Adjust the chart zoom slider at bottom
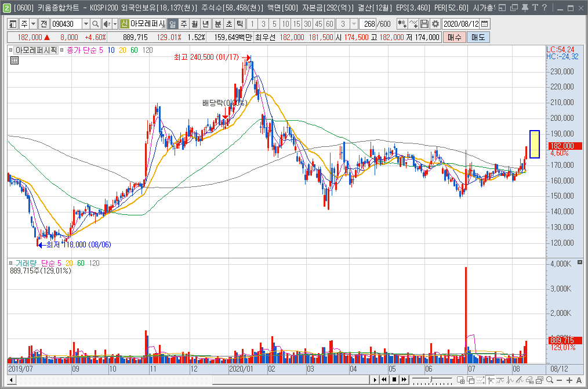The height and width of the screenshot is (389, 588). 432,380
